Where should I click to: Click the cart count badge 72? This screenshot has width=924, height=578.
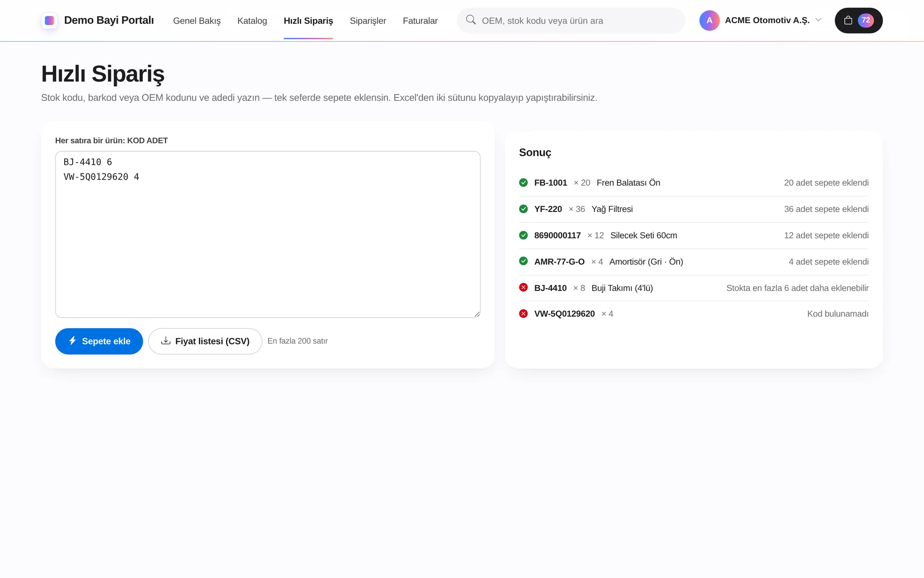coord(866,20)
